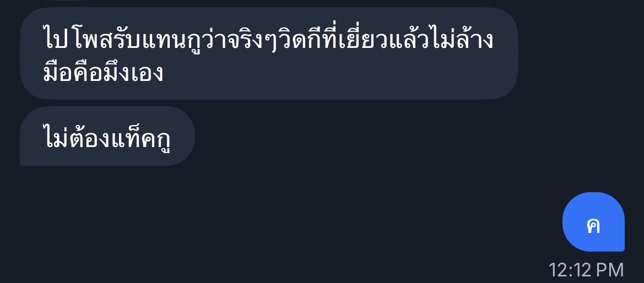Select the long message starting with ไปโพสรับแทนกู
Screen dimensions: 644x283
click(x=269, y=53)
